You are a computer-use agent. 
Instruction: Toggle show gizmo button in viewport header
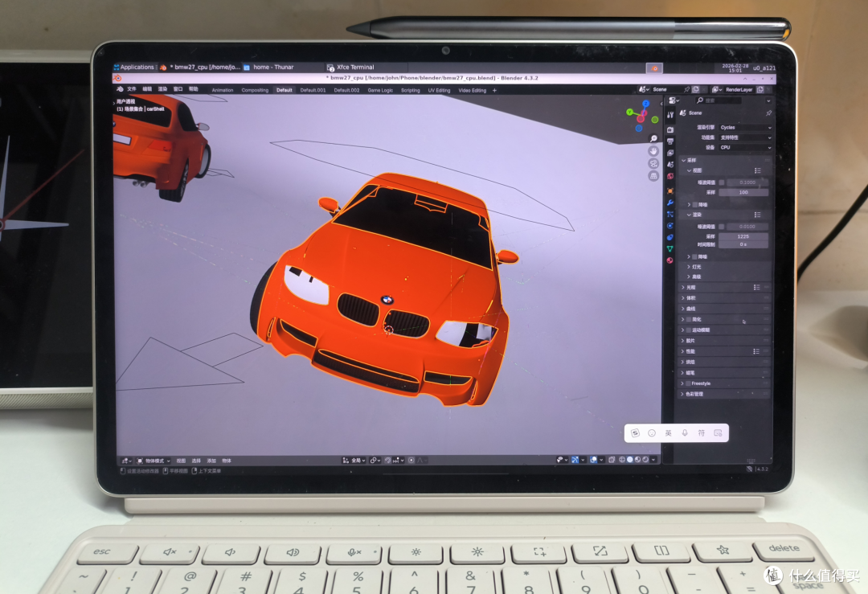575,460
